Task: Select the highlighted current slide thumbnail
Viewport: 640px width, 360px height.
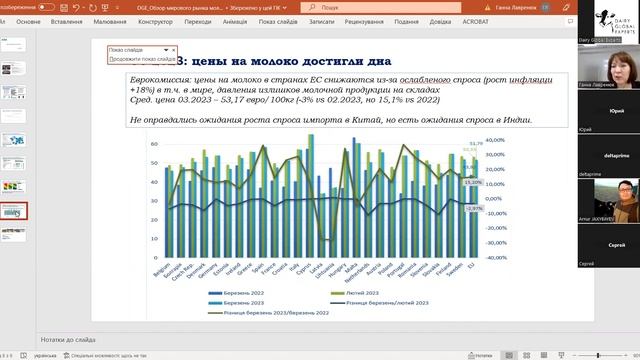Action: pos(13,211)
